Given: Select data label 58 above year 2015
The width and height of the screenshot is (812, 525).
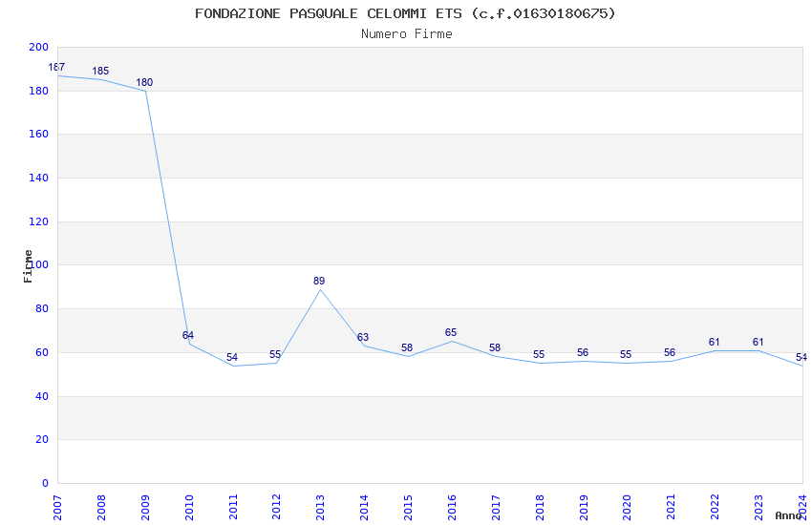Looking at the screenshot, I should click(x=407, y=347).
